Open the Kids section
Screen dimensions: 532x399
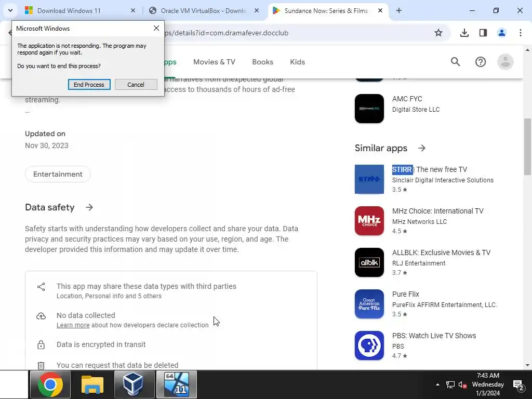pos(298,62)
